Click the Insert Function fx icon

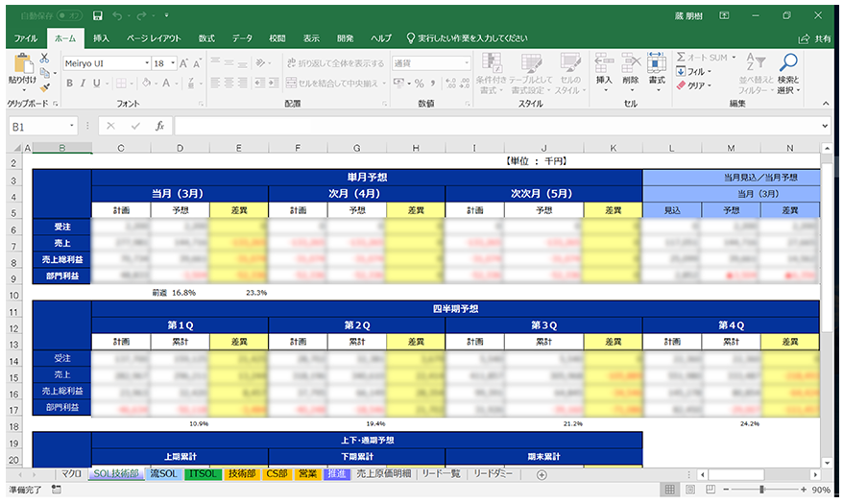tap(159, 126)
